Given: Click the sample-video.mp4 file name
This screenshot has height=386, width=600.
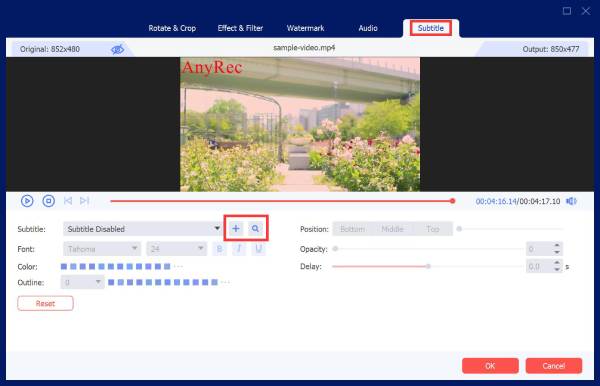Looking at the screenshot, I should (x=304, y=48).
